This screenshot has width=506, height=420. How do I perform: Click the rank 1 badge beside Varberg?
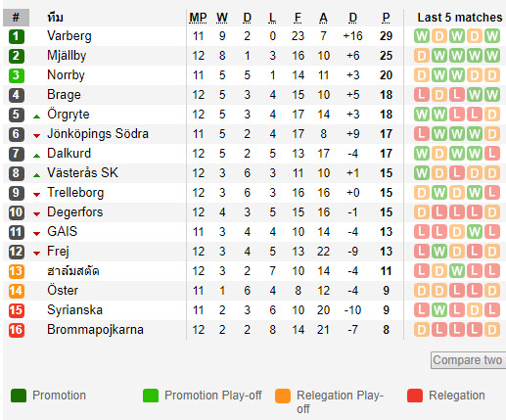tap(17, 36)
